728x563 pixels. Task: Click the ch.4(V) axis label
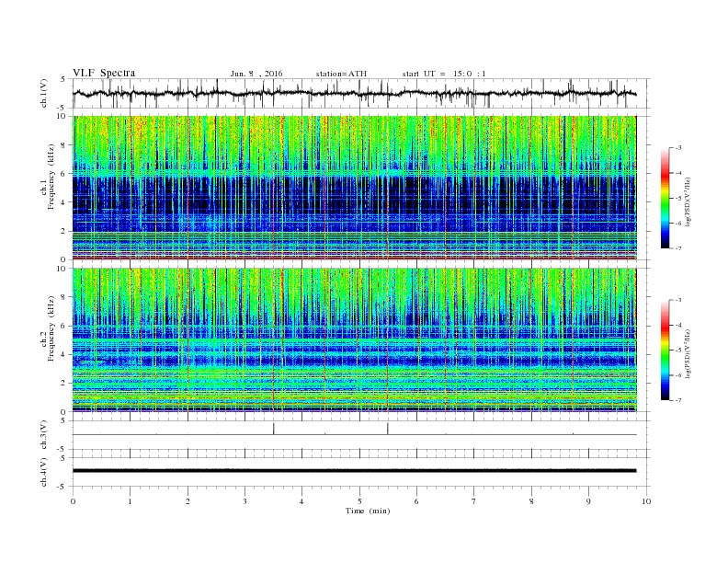point(44,472)
